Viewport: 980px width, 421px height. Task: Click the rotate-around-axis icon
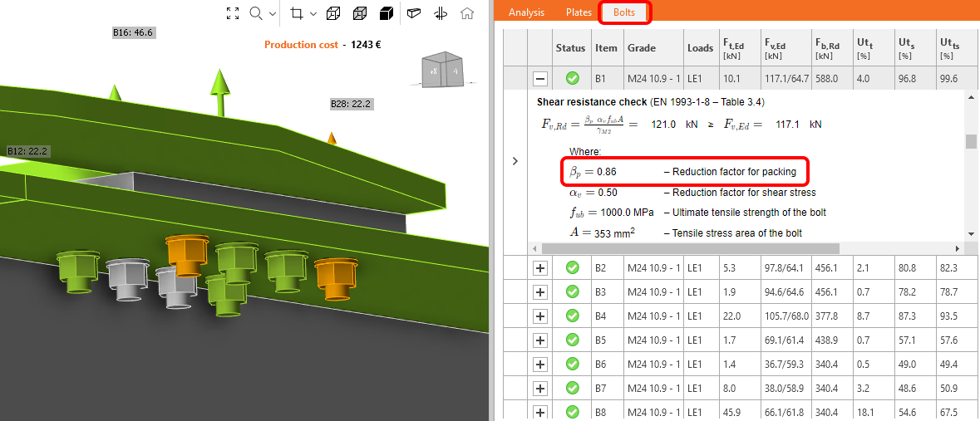tap(441, 13)
